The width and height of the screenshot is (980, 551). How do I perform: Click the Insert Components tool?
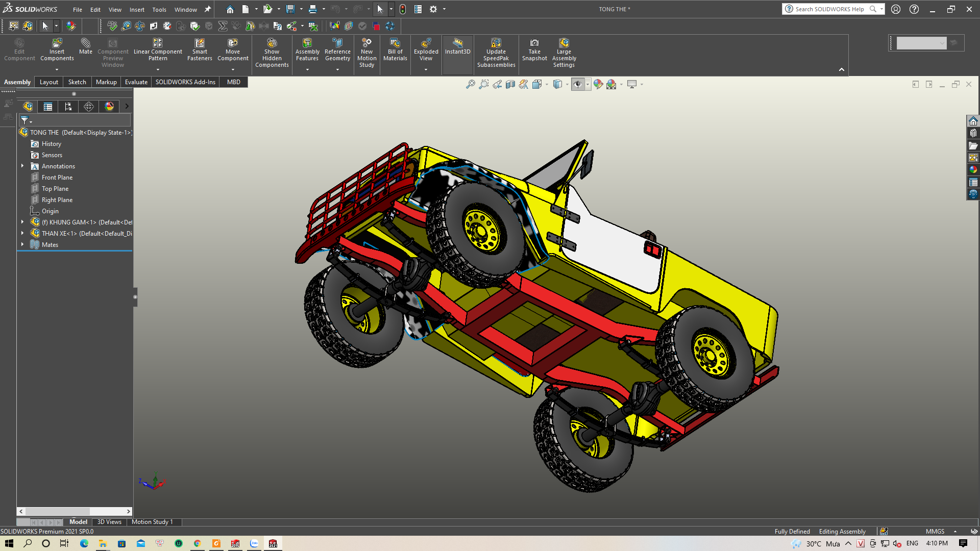pyautogui.click(x=57, y=49)
